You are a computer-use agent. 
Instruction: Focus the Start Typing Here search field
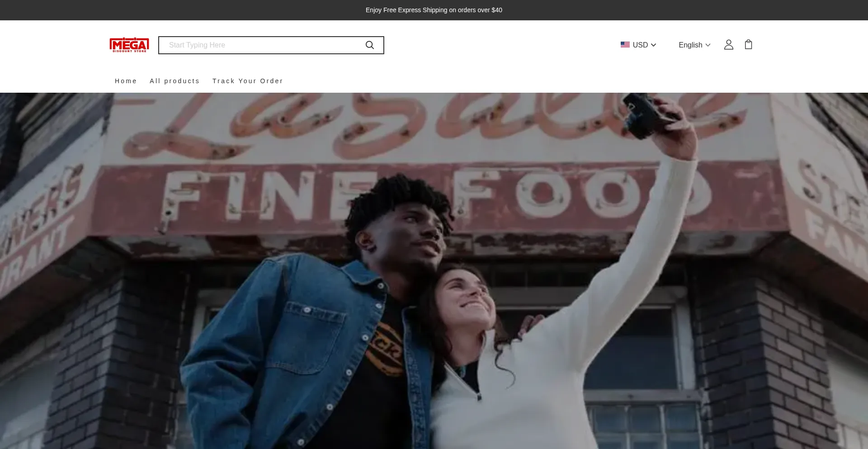tap(262, 45)
